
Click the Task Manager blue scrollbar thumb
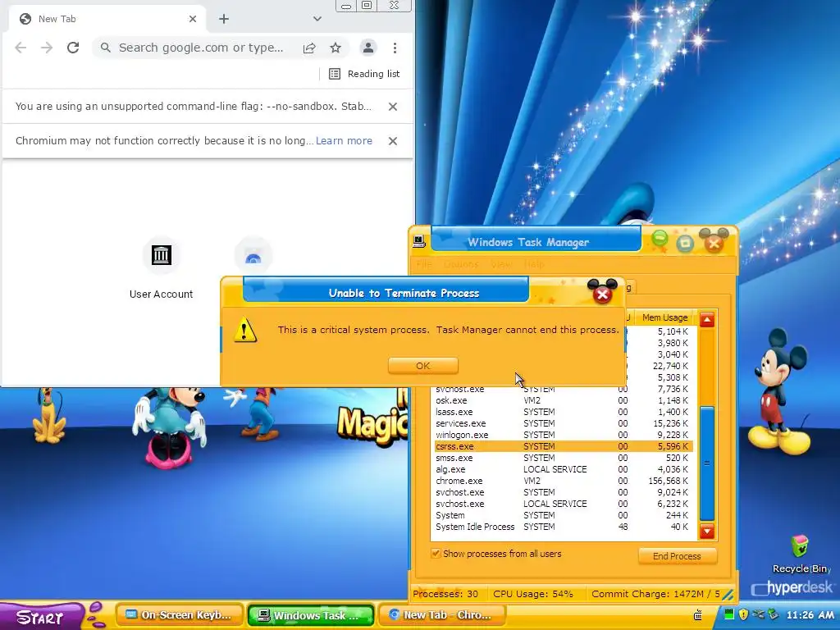[707, 463]
